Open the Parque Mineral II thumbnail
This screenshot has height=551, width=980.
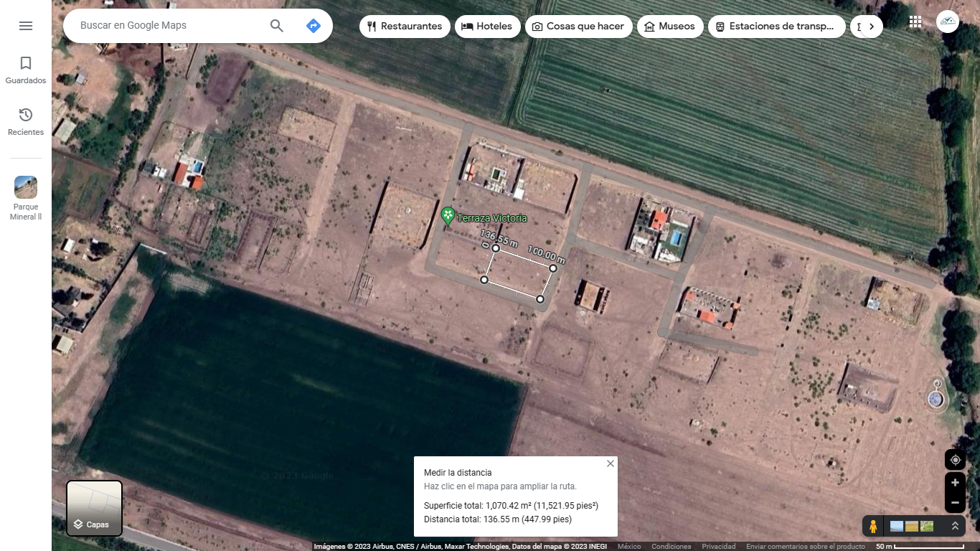click(x=26, y=187)
